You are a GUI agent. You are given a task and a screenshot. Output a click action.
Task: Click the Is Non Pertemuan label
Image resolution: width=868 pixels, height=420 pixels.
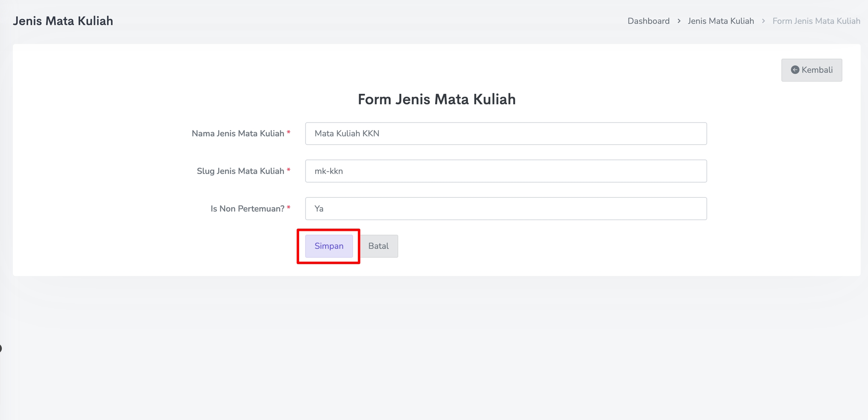247,209
